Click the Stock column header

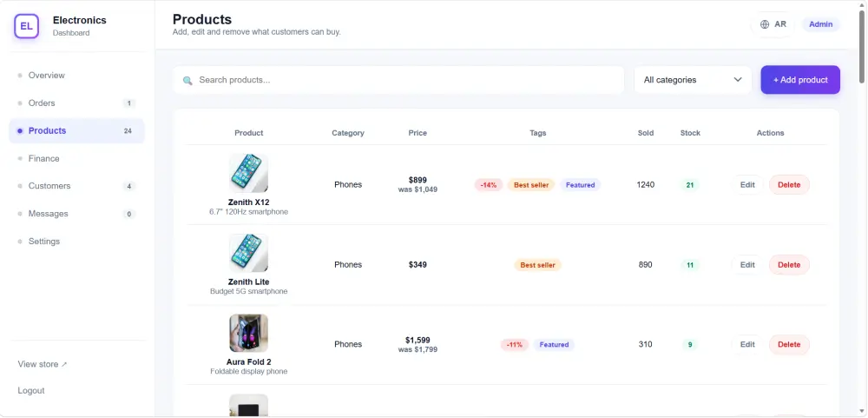tap(690, 133)
